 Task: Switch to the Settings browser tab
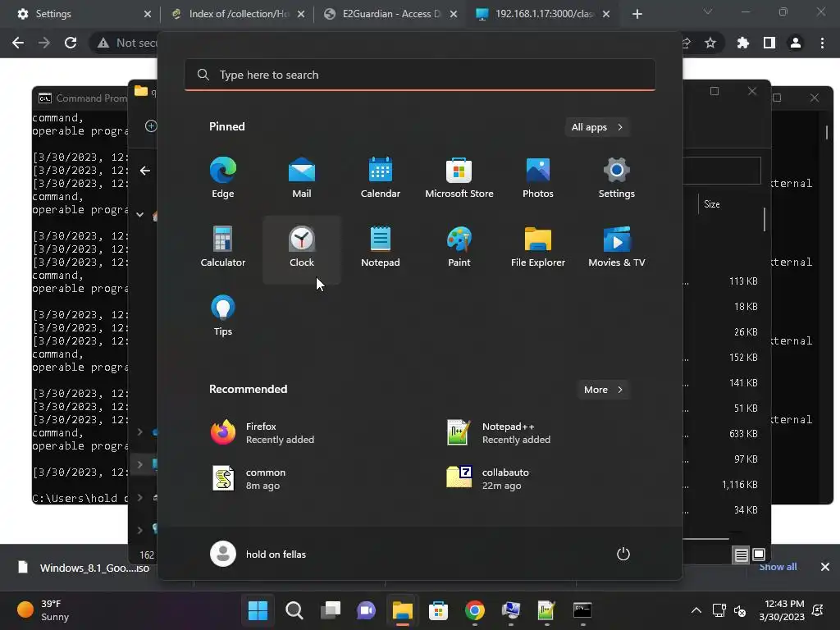(84, 14)
